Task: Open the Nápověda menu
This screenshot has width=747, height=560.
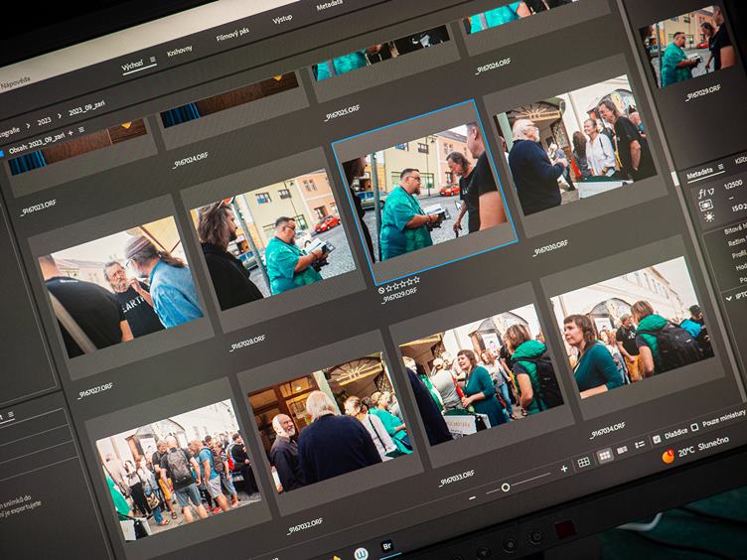Action: point(15,82)
